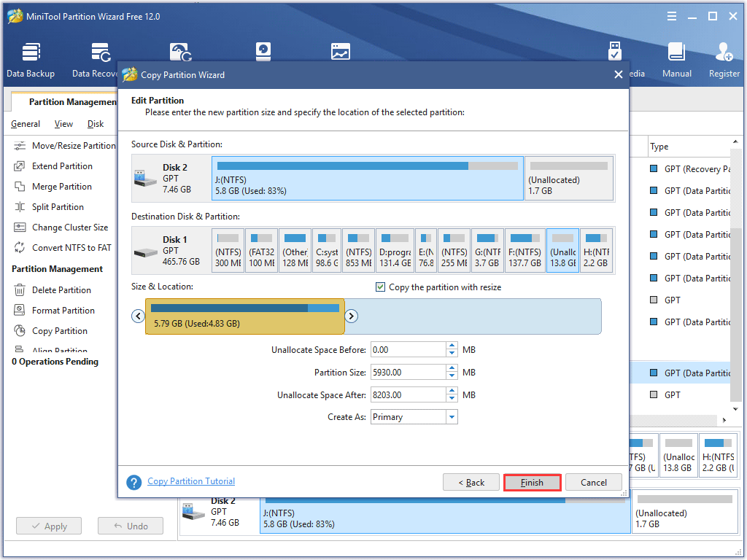The height and width of the screenshot is (560, 747).
Task: Select Unallocated 13.8 GB in main disk map
Action: 678,456
